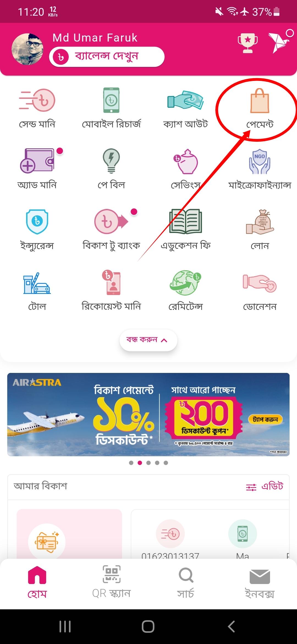Viewport: 297px width, 644px height.
Task: Open the Toll (টোল) icon
Action: [37, 283]
